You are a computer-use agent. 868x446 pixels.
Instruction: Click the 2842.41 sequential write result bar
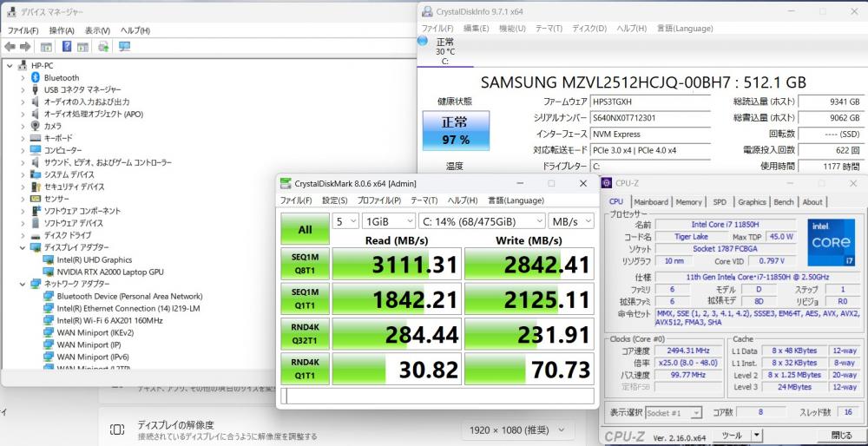[529, 264]
